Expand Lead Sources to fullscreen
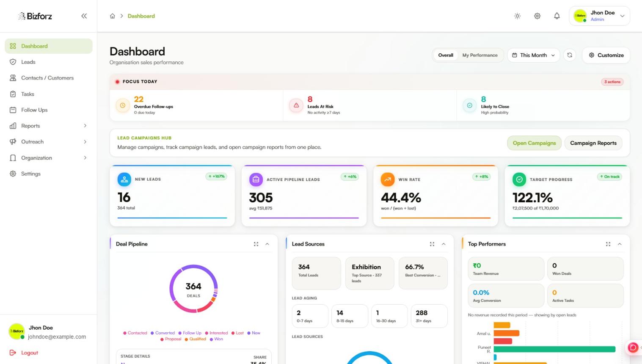The height and width of the screenshot is (364, 642). 432,244
